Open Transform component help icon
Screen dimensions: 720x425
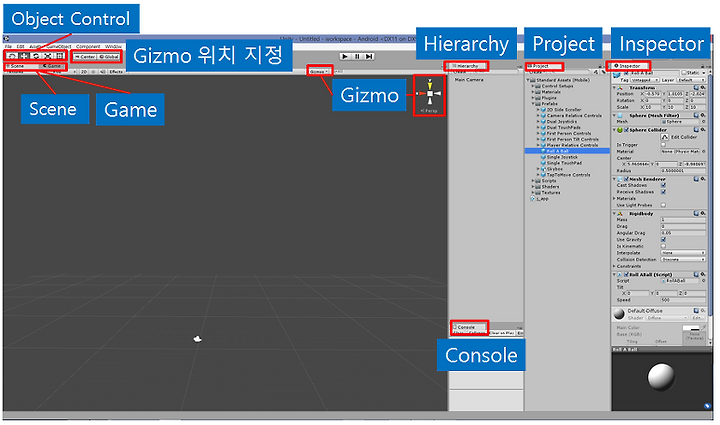point(696,87)
